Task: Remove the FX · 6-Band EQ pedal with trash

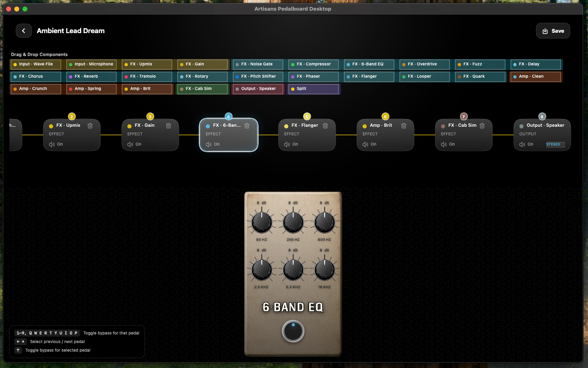Action: click(247, 126)
